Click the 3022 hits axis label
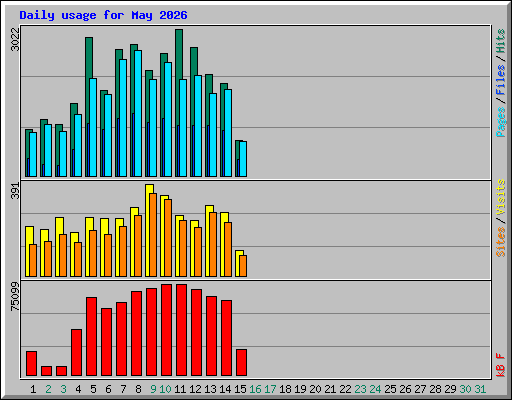The image size is (512, 400). [15, 39]
